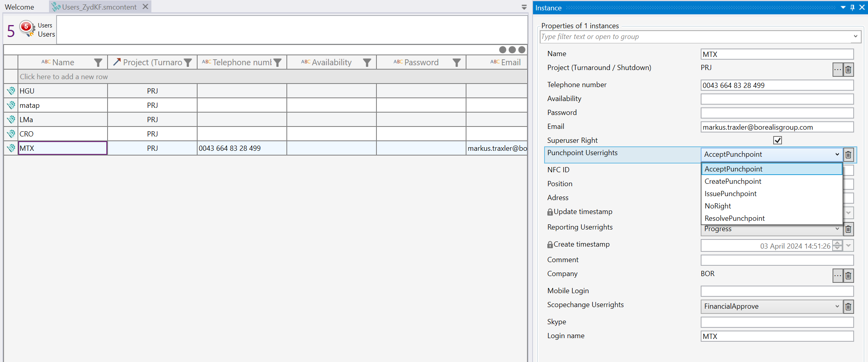
Task: Close the Users_ZydKF.smcontent tab
Action: pyautogui.click(x=145, y=7)
